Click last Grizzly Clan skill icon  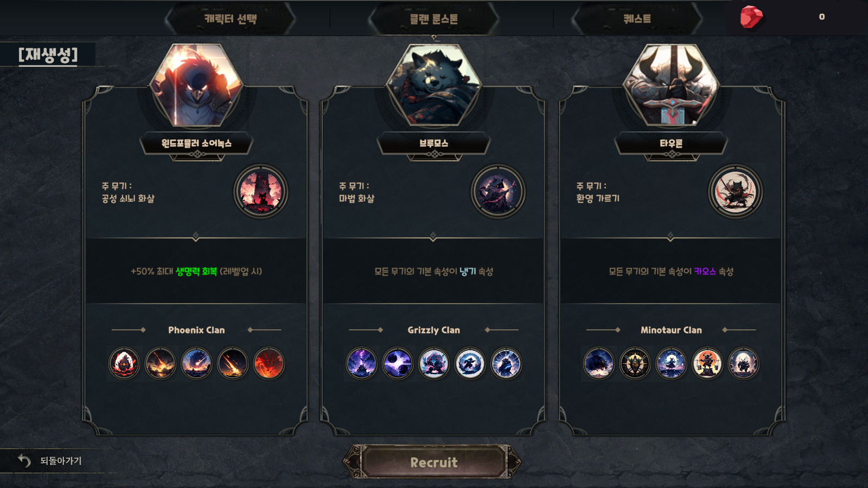506,363
